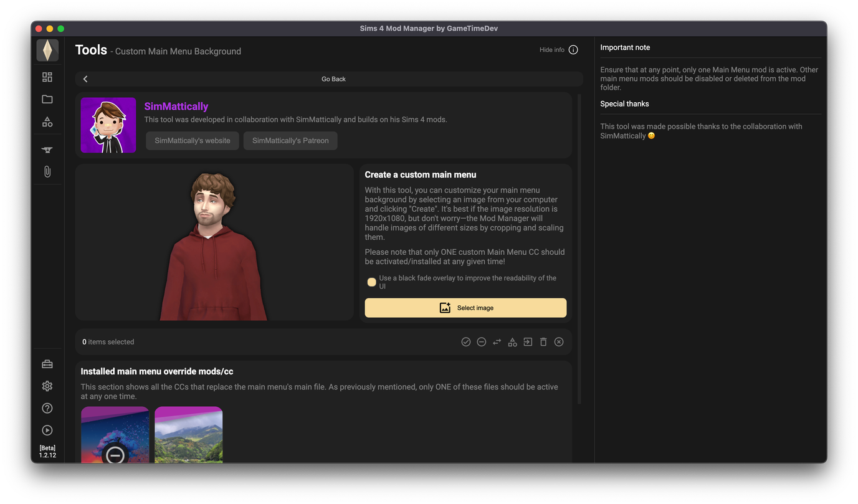This screenshot has width=858, height=504.
Task: Click the enable checkmark icon for selected items
Action: tap(466, 342)
